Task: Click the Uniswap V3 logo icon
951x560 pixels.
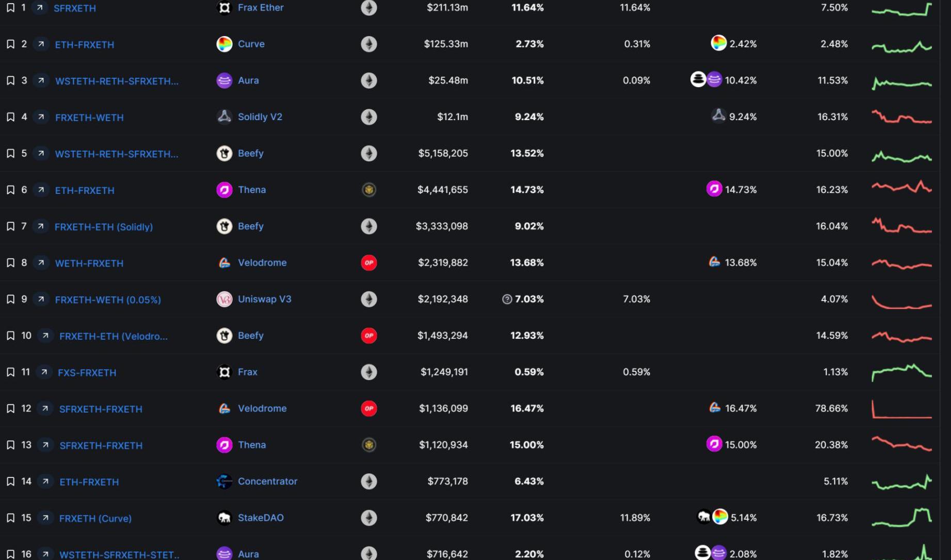Action: tap(224, 299)
